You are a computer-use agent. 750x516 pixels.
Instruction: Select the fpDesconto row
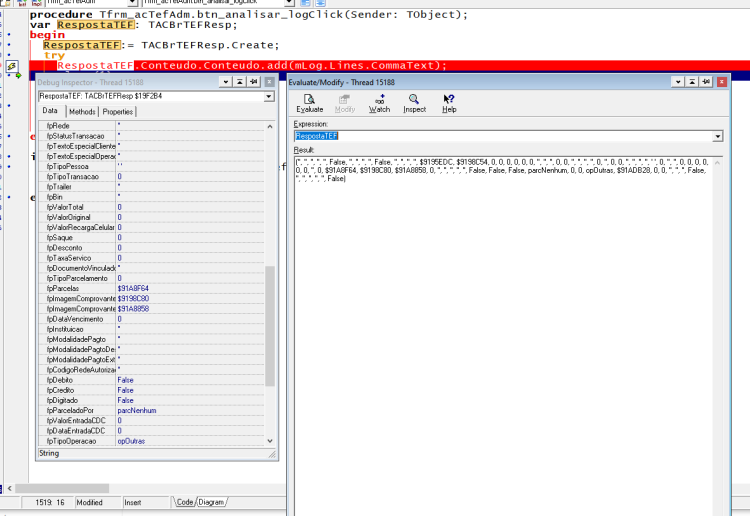(151, 248)
